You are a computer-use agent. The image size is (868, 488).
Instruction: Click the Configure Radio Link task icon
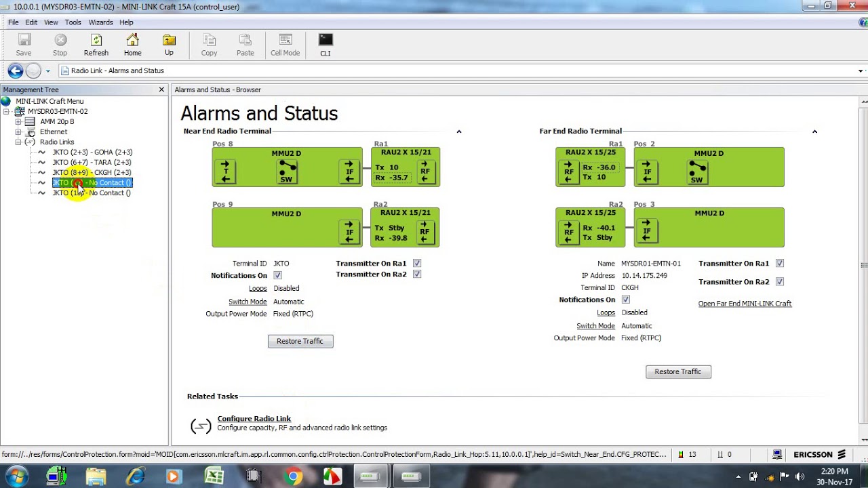201,425
